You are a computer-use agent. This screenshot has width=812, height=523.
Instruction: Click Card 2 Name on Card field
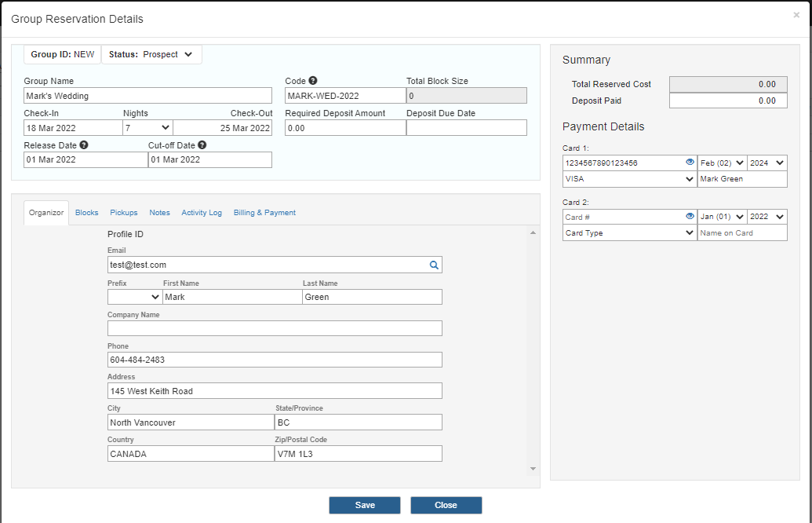coord(742,232)
